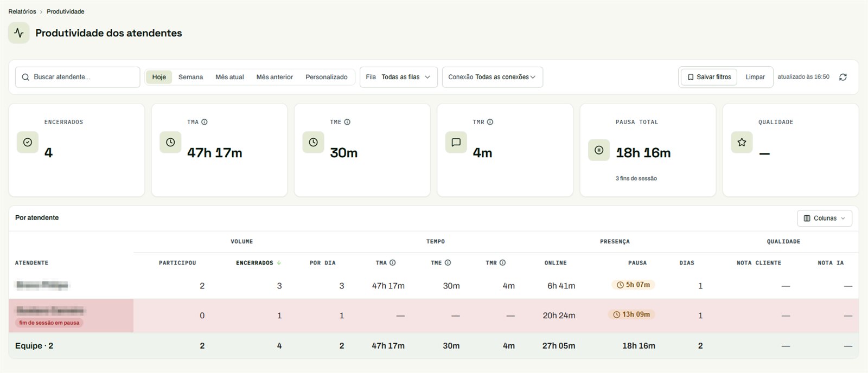The width and height of the screenshot is (868, 373).
Task: Sort by the Participou column header
Action: [177, 263]
